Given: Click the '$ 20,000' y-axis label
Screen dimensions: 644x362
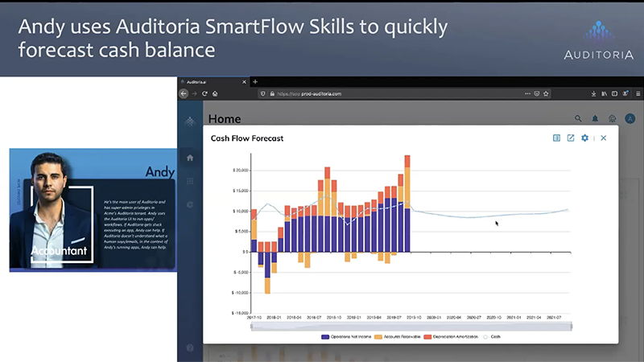Looking at the screenshot, I should (240, 171).
